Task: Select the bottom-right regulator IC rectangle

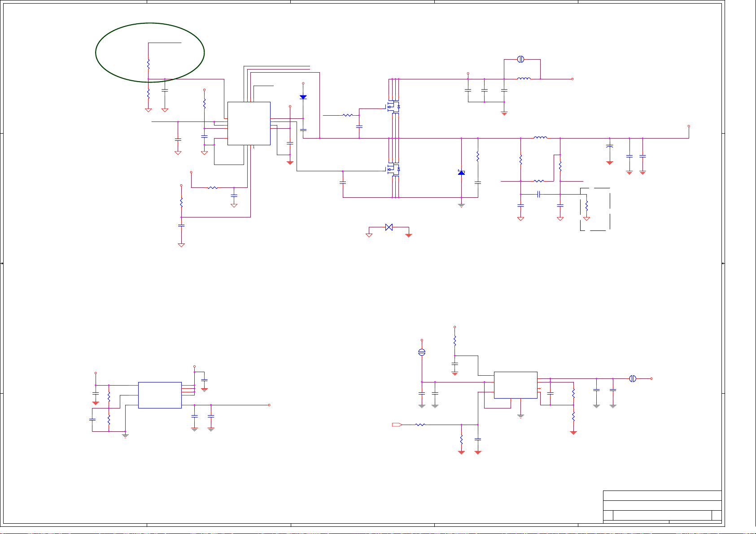Action: click(516, 385)
